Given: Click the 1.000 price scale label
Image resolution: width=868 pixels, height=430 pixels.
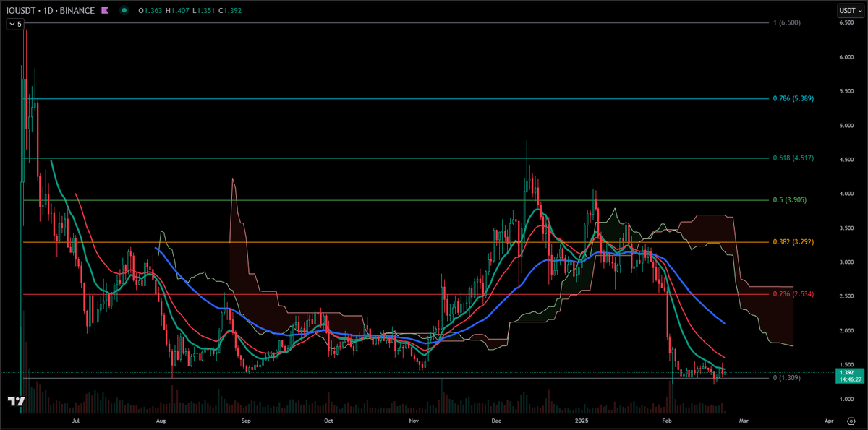Looking at the screenshot, I should [846, 399].
